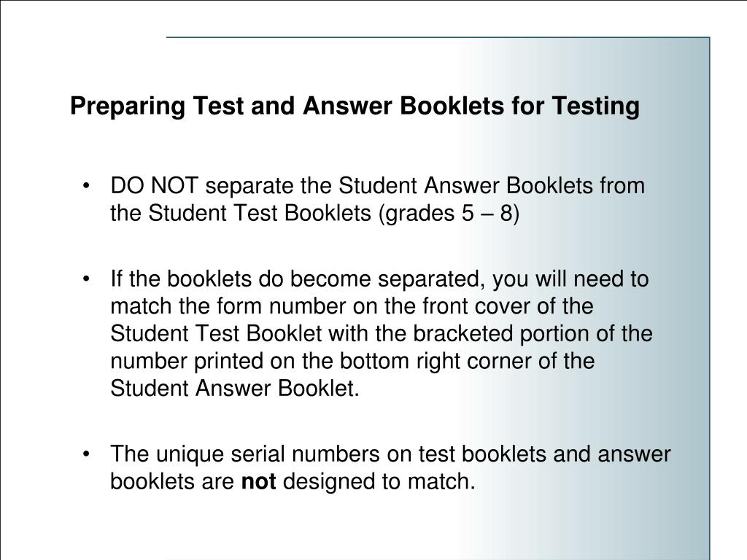The width and height of the screenshot is (747, 560).
Task: Click the line starting "If the booklets do become"
Action: pyautogui.click(x=379, y=279)
